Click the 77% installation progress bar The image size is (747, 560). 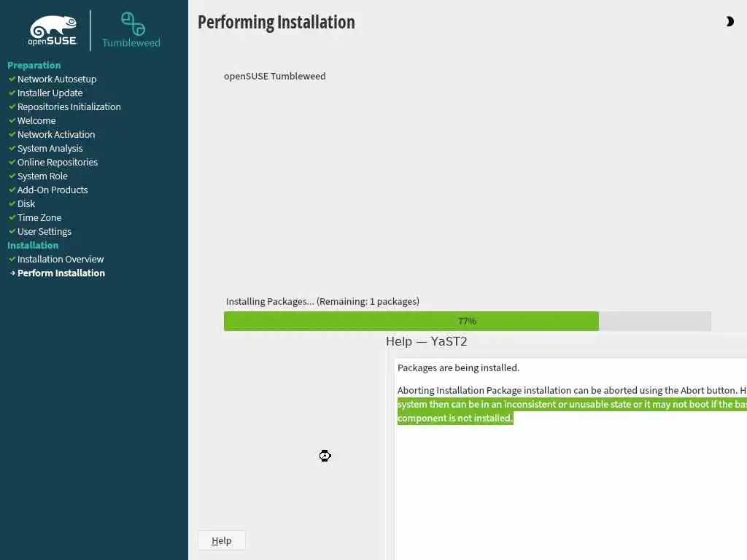tap(468, 321)
